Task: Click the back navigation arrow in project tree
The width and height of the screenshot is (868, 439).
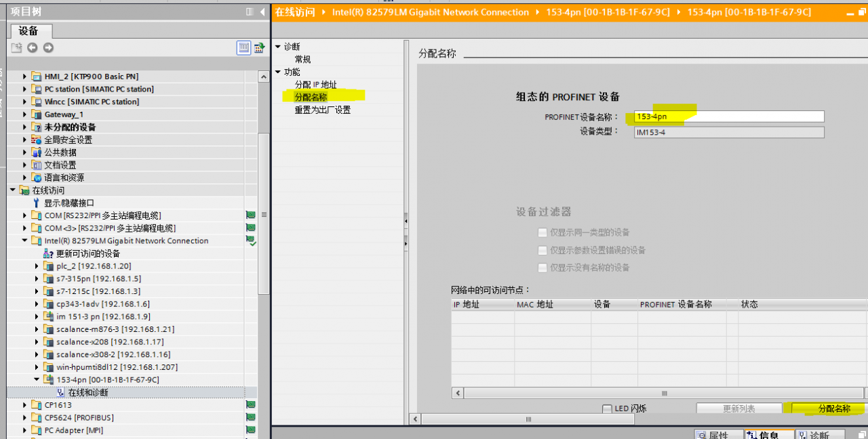Action: point(32,47)
